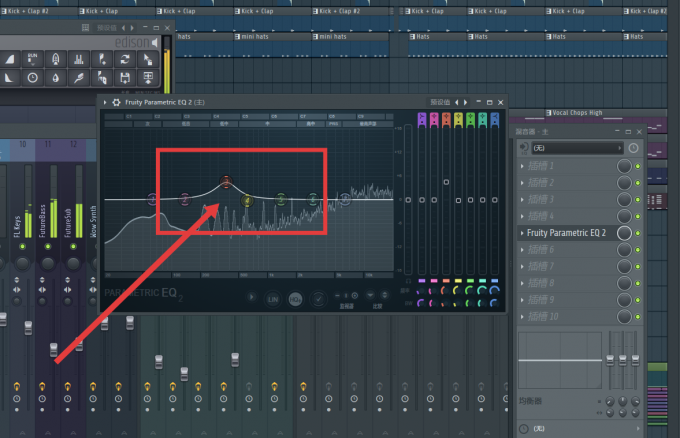680x438 pixels.
Task: Open Edison run script tool
Action: point(33,59)
